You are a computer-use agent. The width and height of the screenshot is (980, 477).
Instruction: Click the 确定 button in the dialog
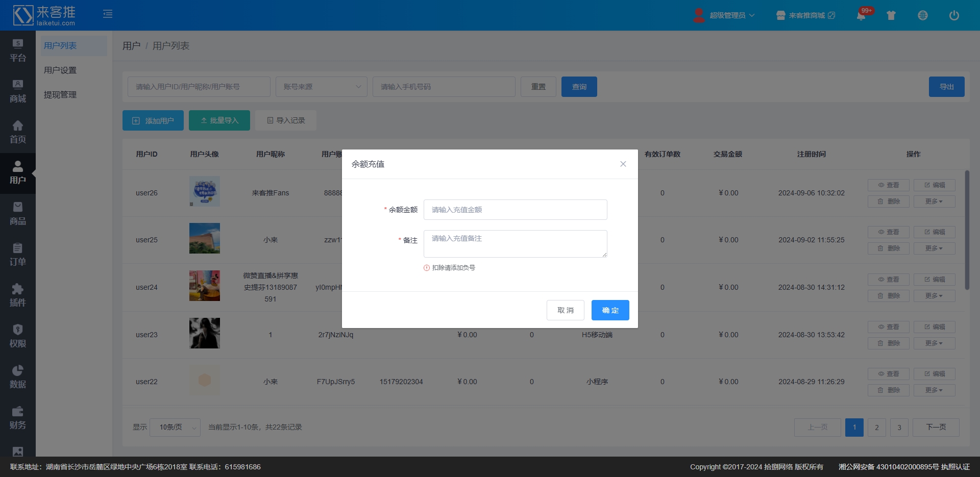[x=610, y=310]
